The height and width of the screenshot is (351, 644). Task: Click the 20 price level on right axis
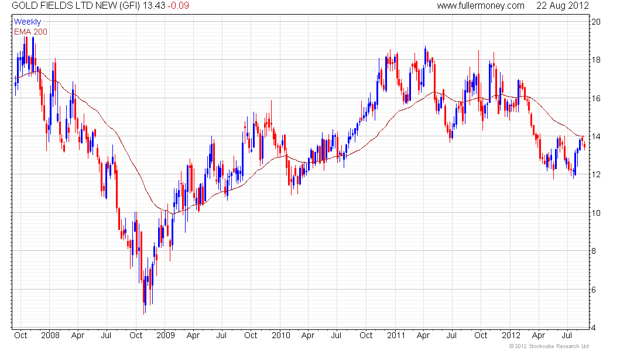pos(597,22)
